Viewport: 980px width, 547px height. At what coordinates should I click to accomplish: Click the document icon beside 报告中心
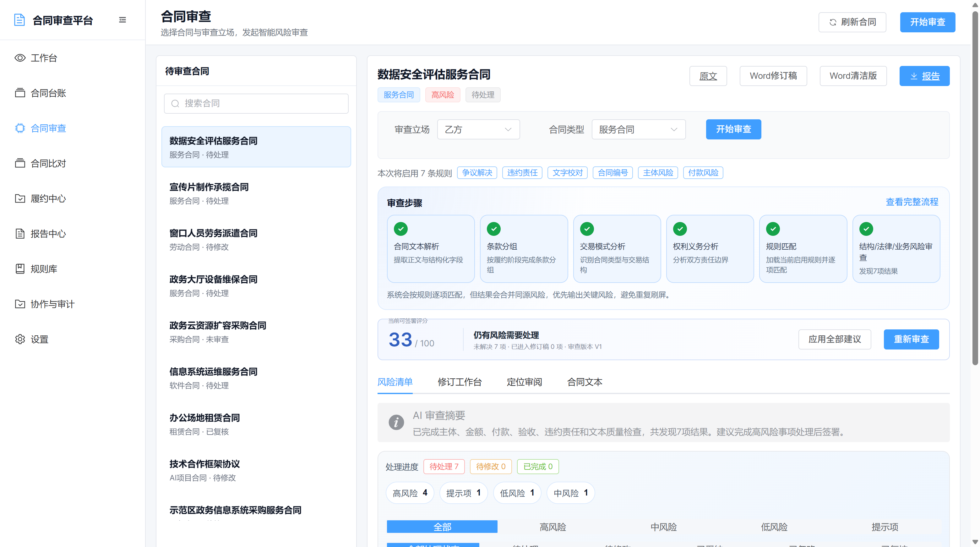(x=20, y=234)
